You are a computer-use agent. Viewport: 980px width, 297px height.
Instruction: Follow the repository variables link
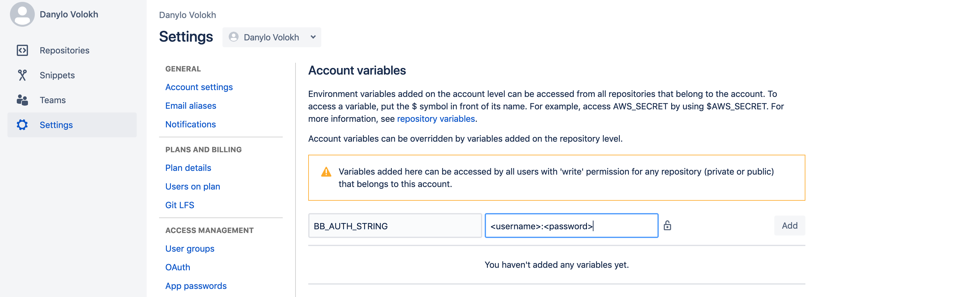pyautogui.click(x=435, y=119)
